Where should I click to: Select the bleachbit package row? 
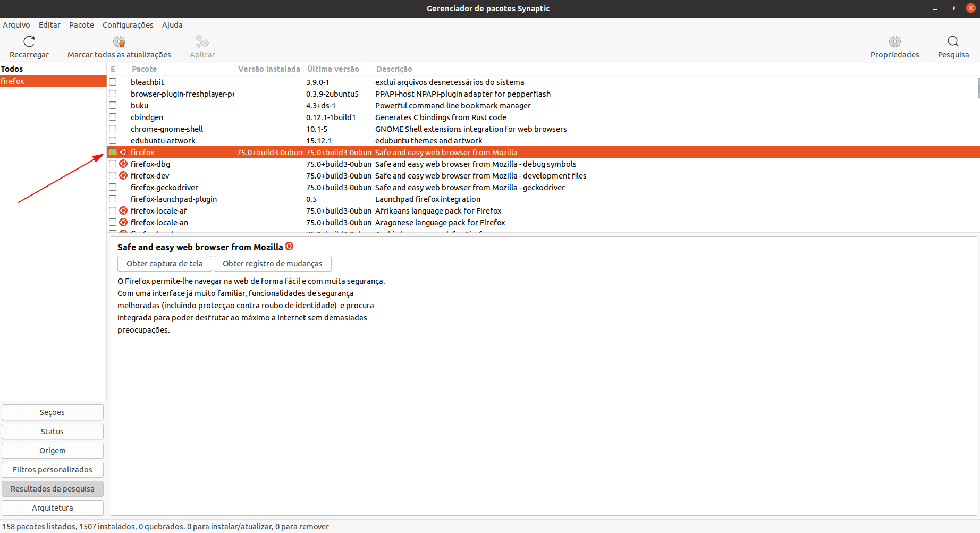click(543, 82)
